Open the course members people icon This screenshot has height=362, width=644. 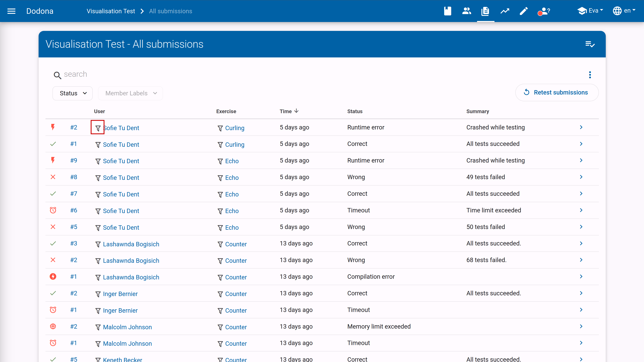(466, 11)
